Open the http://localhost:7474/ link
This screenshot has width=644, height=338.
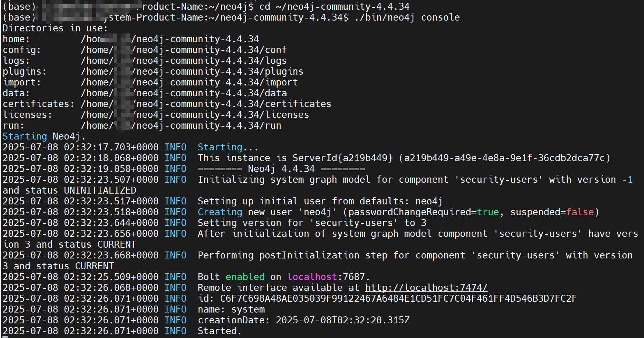[425, 287]
